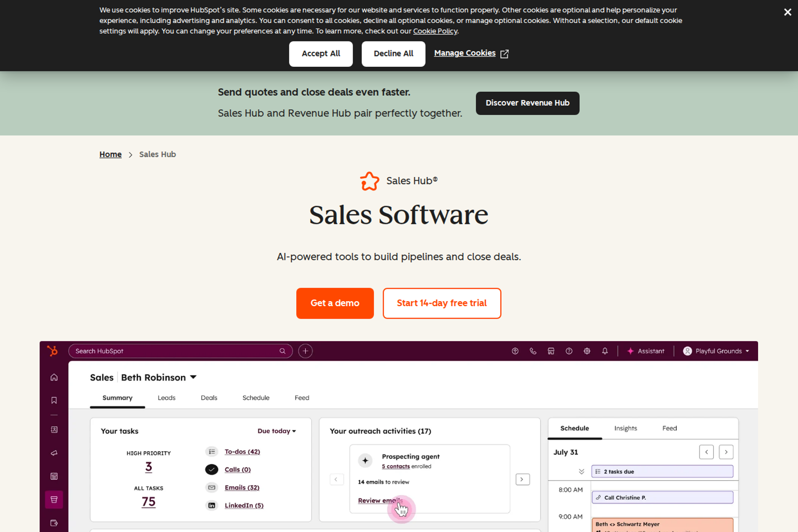
Task: Open the contacts icon in left sidebar
Action: click(54, 429)
